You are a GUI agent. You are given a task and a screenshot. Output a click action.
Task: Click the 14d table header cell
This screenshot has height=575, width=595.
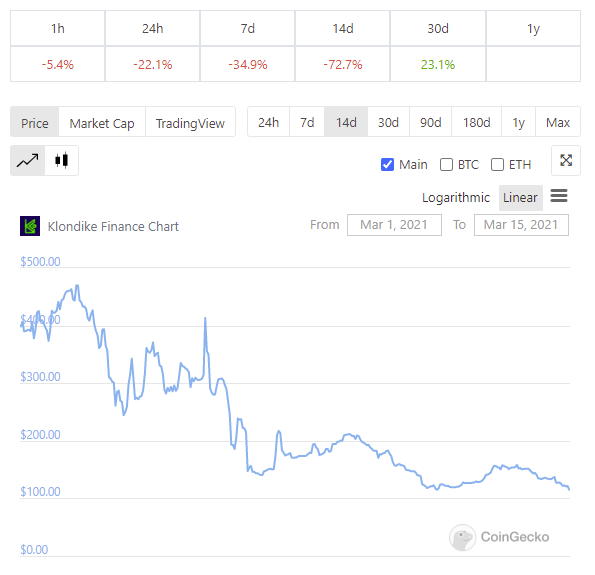tap(343, 28)
